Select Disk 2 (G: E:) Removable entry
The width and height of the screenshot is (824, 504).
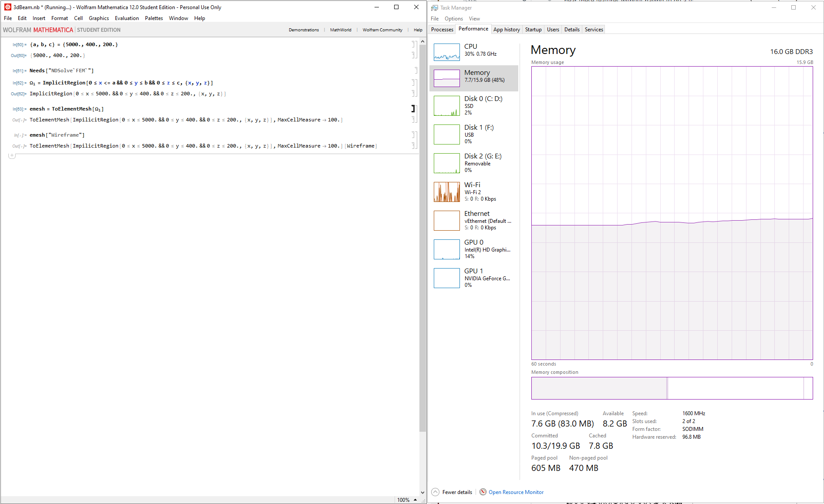pyautogui.click(x=474, y=163)
